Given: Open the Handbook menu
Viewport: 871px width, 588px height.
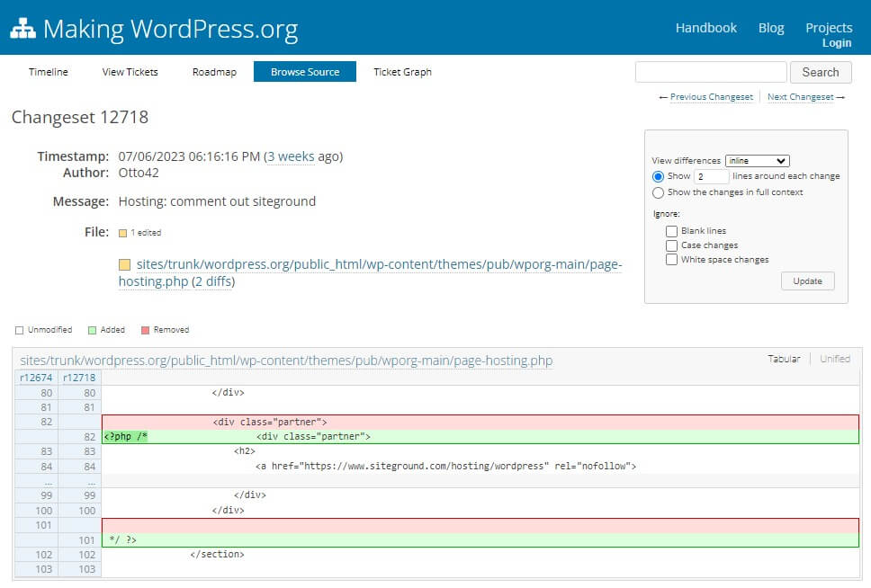Looking at the screenshot, I should (706, 28).
